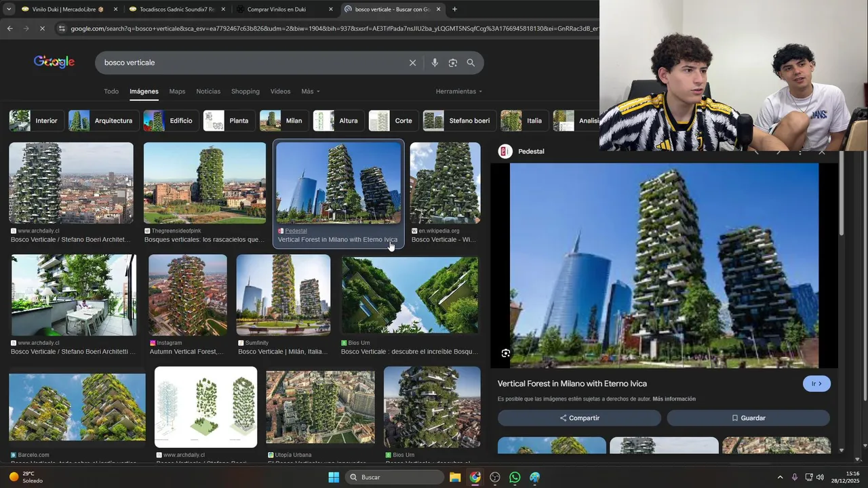Click the taskbar microphone tray icon
The height and width of the screenshot is (488, 868).
click(x=794, y=477)
